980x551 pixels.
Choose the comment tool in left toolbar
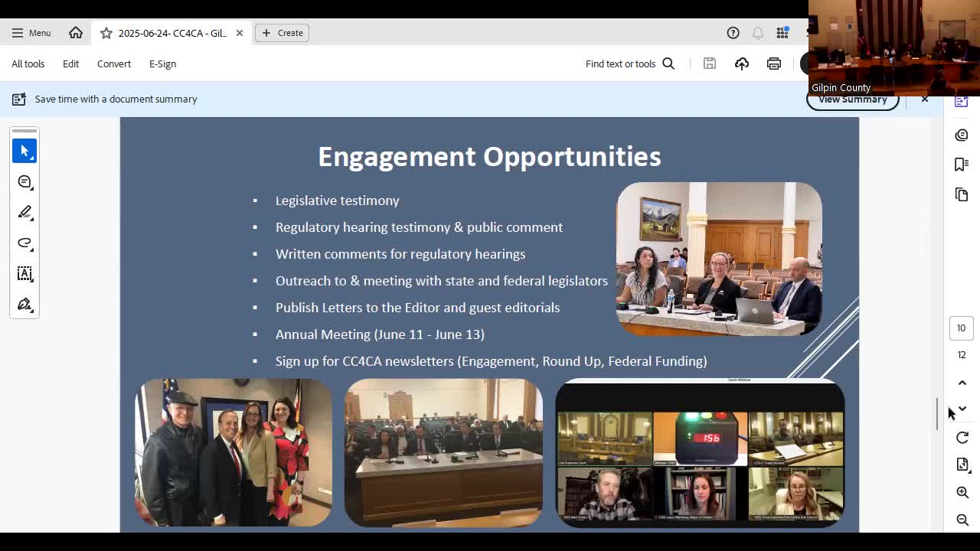(24, 182)
